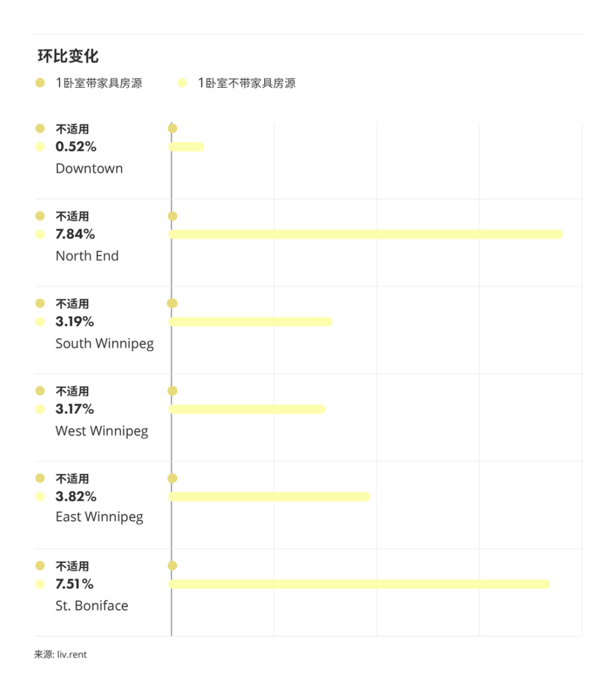The height and width of the screenshot is (676, 616).
Task: Click the North End 7.84% bar
Action: (x=365, y=234)
